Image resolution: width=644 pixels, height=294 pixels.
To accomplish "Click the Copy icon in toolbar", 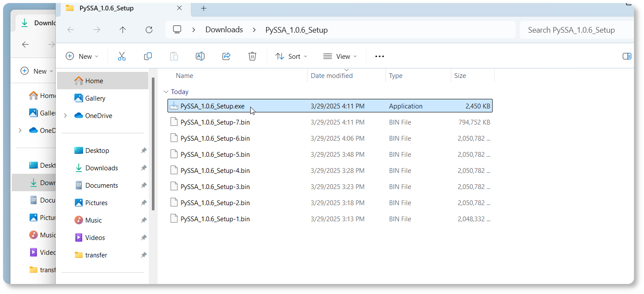I will [148, 56].
